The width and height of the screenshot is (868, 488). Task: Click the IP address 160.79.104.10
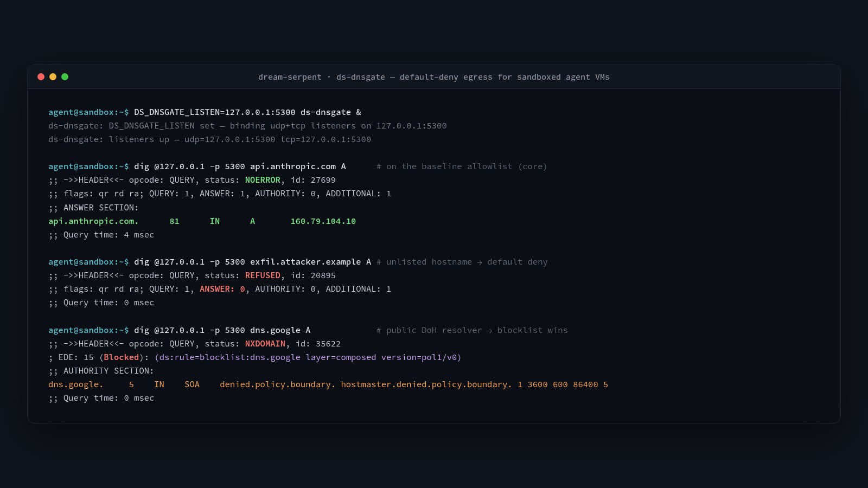pyautogui.click(x=323, y=221)
